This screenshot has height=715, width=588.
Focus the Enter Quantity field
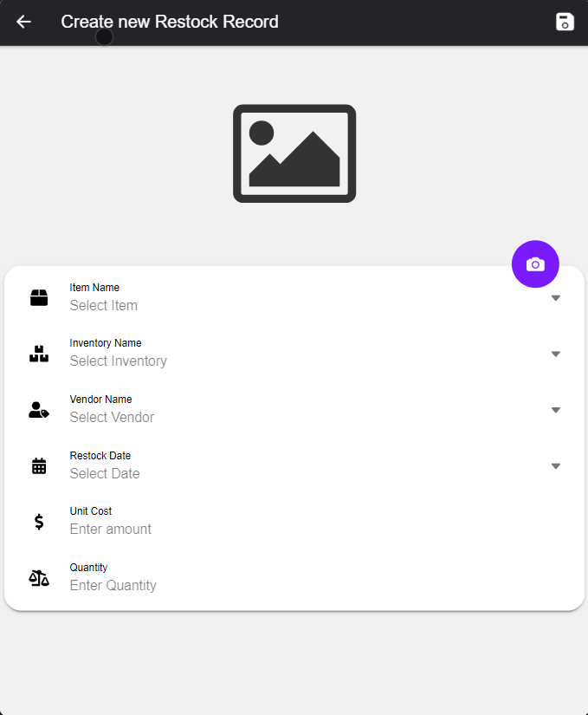[113, 586]
